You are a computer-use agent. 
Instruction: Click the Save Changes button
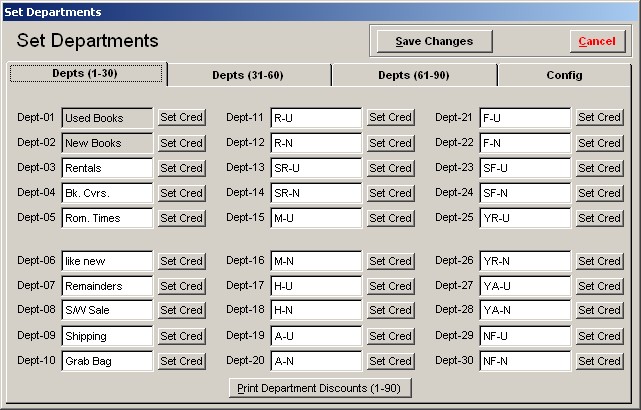tap(434, 41)
